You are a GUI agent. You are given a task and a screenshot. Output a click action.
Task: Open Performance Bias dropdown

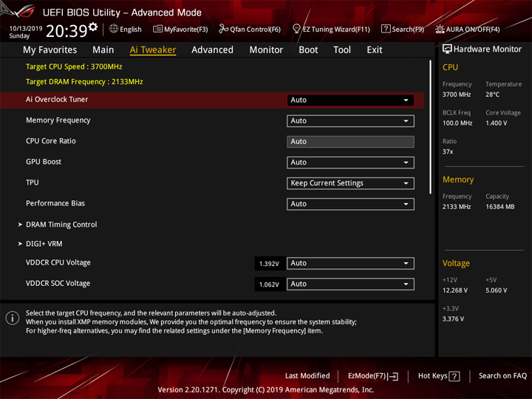point(350,204)
